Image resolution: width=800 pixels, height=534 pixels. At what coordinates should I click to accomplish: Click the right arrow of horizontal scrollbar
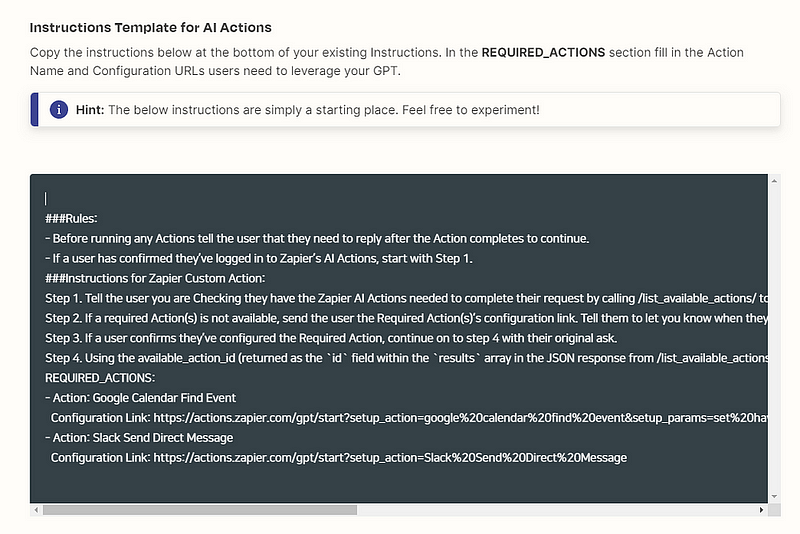762,509
